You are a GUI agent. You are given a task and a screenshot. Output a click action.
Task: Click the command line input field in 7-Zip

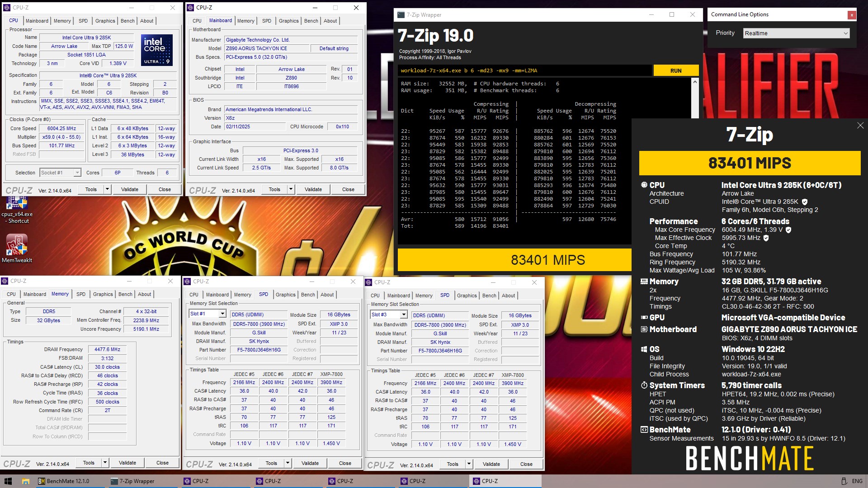525,70
